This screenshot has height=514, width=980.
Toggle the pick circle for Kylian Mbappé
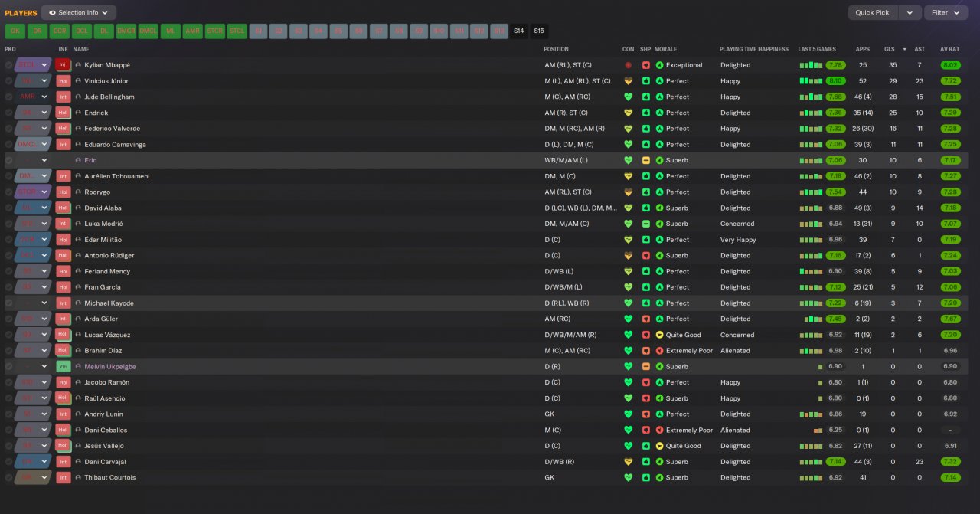[8, 65]
